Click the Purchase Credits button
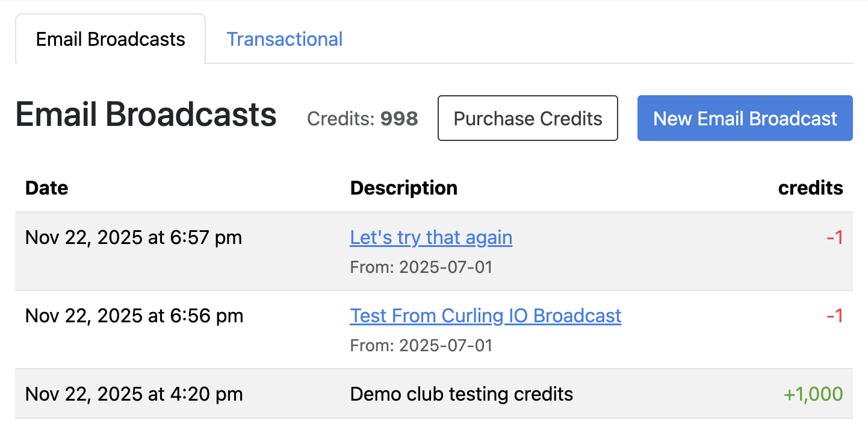This screenshot has width=868, height=441. 527,118
